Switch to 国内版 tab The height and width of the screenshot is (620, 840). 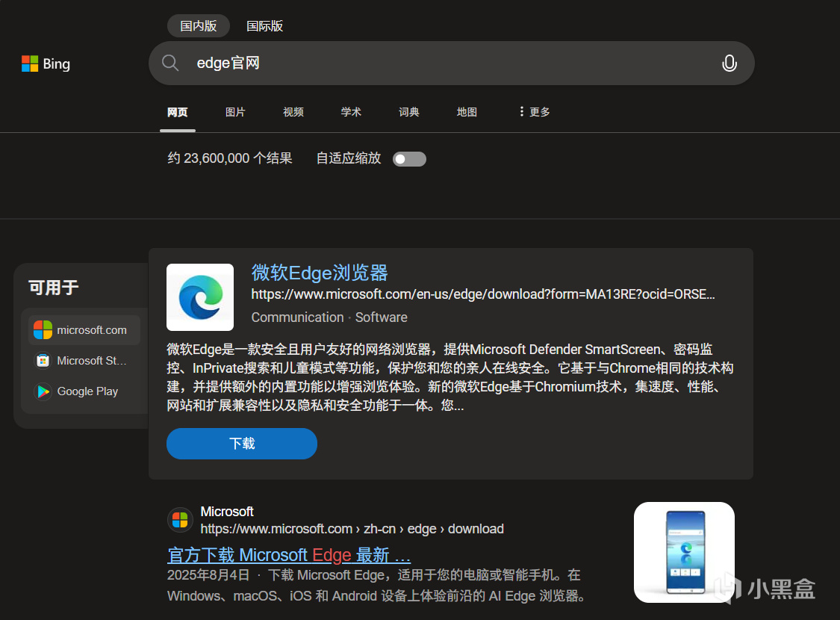coord(198,25)
